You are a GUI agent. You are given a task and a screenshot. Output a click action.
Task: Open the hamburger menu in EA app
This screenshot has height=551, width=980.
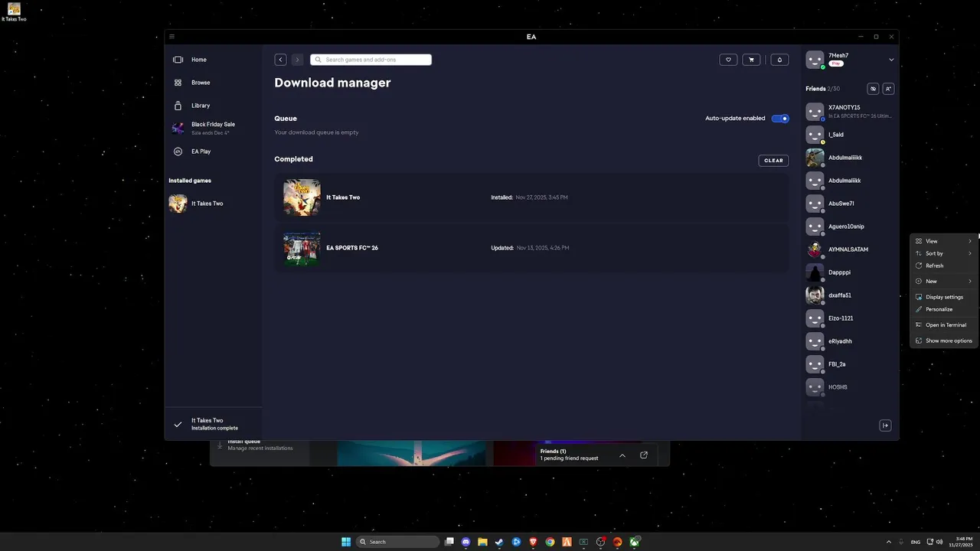pos(171,37)
